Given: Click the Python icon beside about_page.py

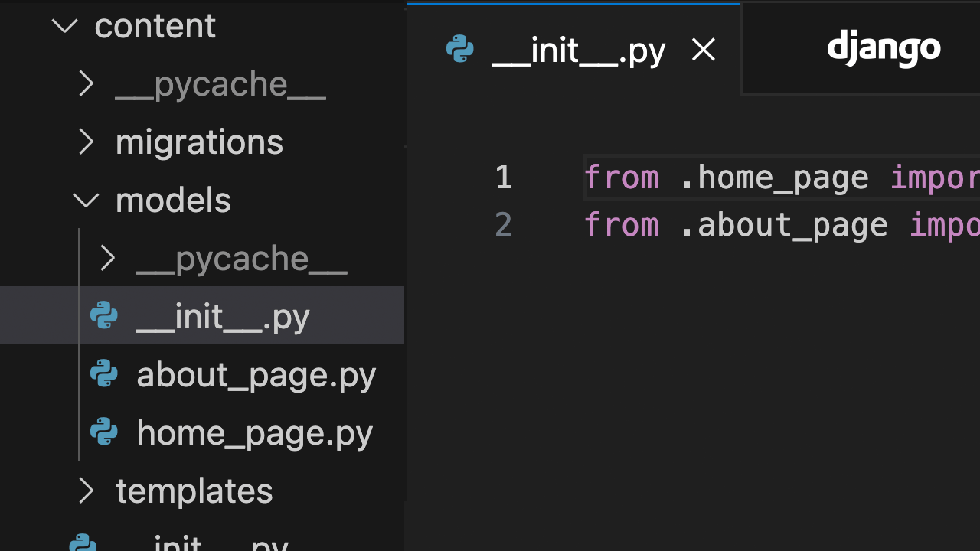Looking at the screenshot, I should click(x=103, y=373).
